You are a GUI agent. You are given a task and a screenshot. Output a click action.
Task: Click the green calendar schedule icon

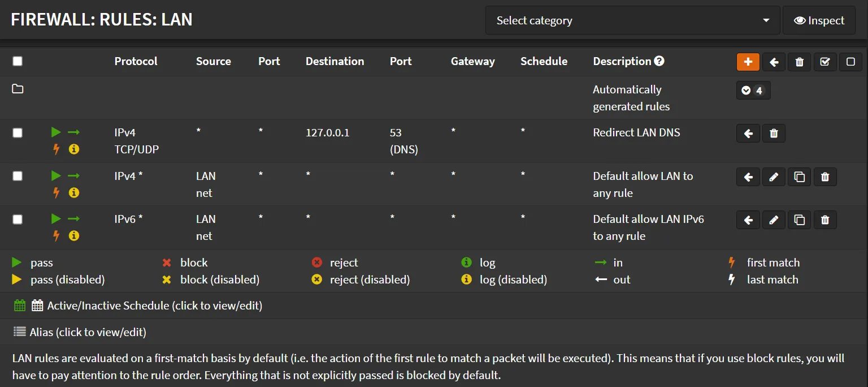click(x=20, y=305)
